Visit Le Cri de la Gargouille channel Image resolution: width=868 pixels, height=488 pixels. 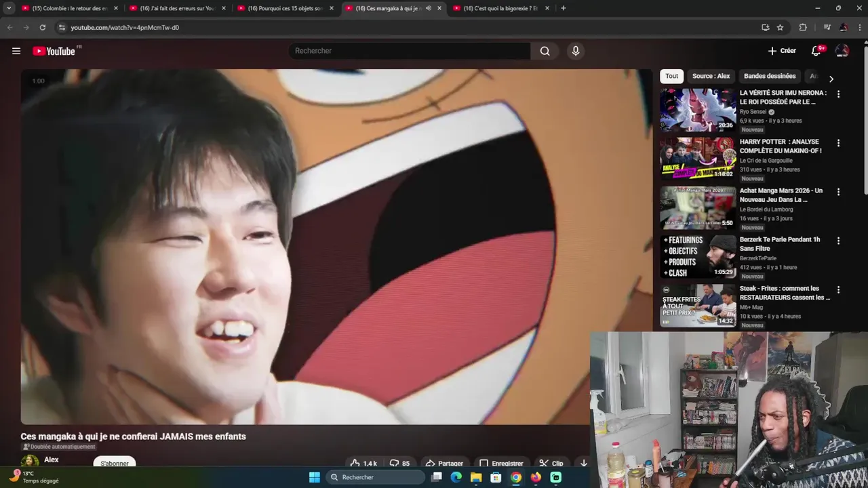coord(766,161)
